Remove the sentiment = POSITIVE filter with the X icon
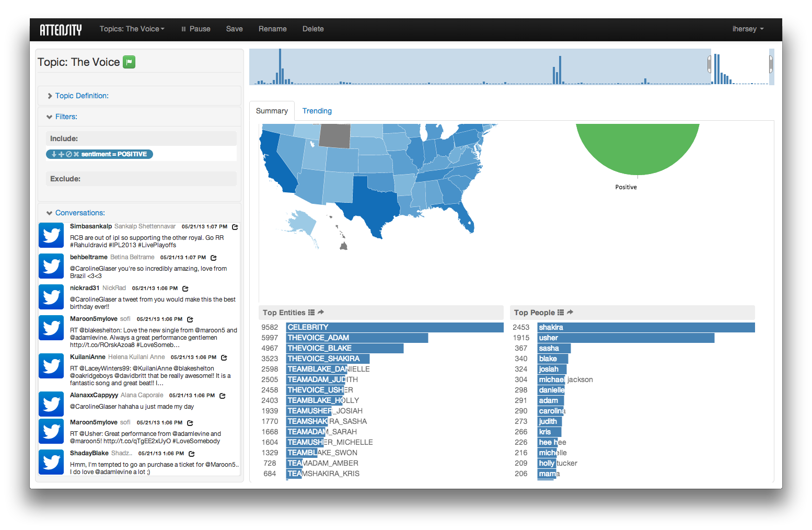 [76, 154]
